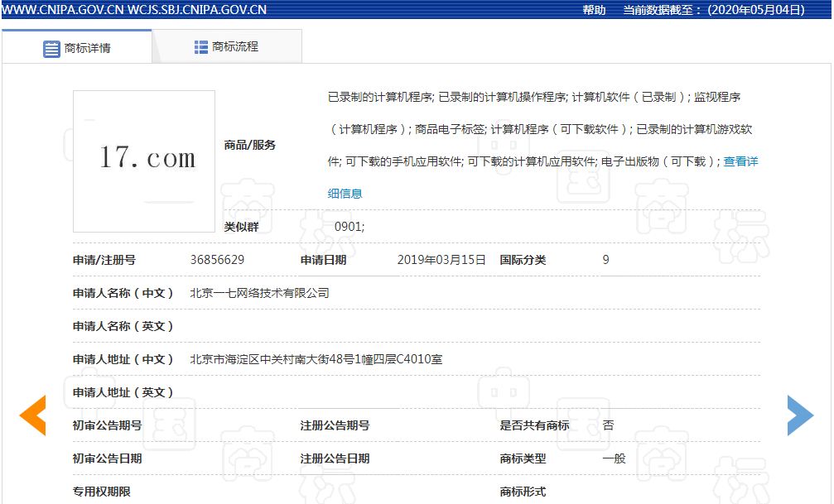The width and height of the screenshot is (834, 504).
Task: Click applicant name 北京一七网络技术有限公司
Action: point(259,293)
